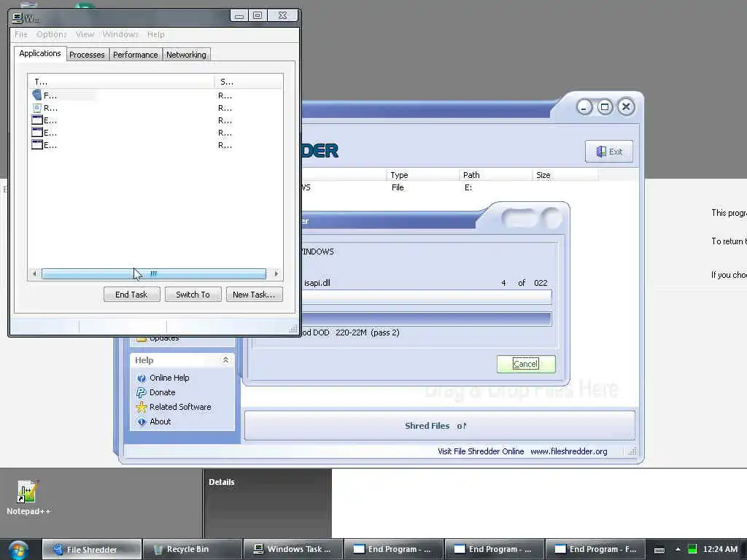Switch to Windows Task Manager taskbar button
This screenshot has width=747, height=560.
[x=293, y=550]
